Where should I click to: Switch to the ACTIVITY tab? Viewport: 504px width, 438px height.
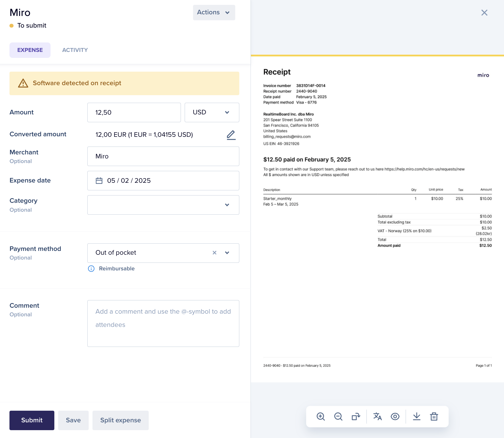(75, 50)
